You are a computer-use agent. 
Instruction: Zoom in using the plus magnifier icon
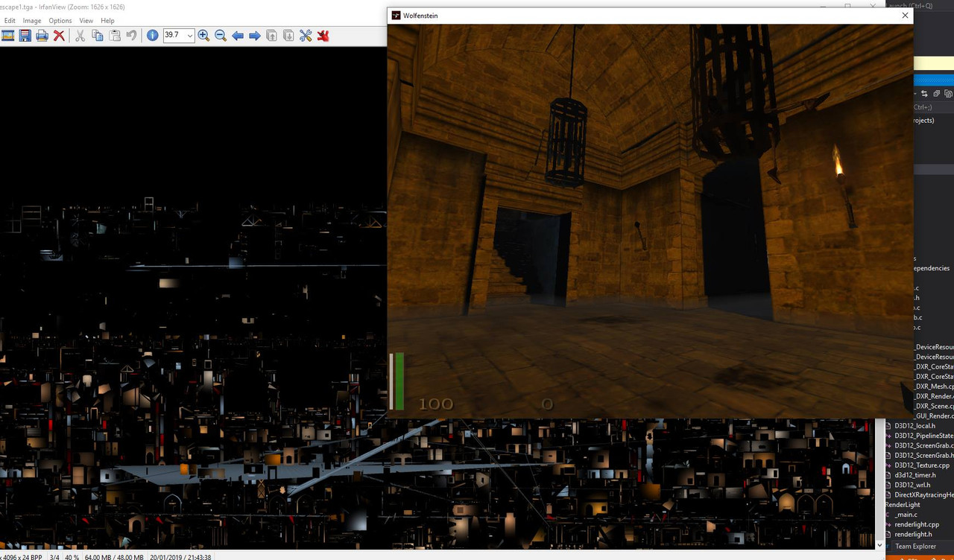203,35
